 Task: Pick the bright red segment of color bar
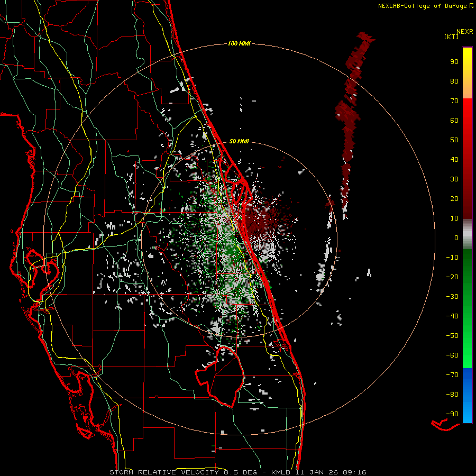click(467, 112)
